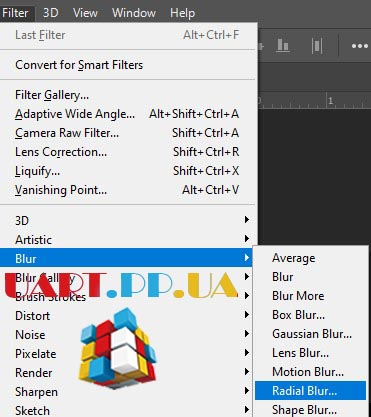Screen dimensions: 371x417
Task: Open Box Blur dialog
Action: 311,315
